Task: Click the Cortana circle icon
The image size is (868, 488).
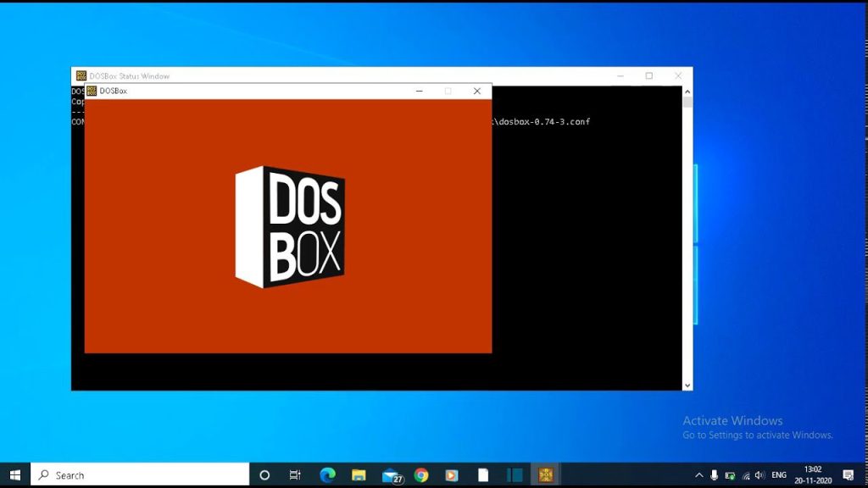Action: 264,474
